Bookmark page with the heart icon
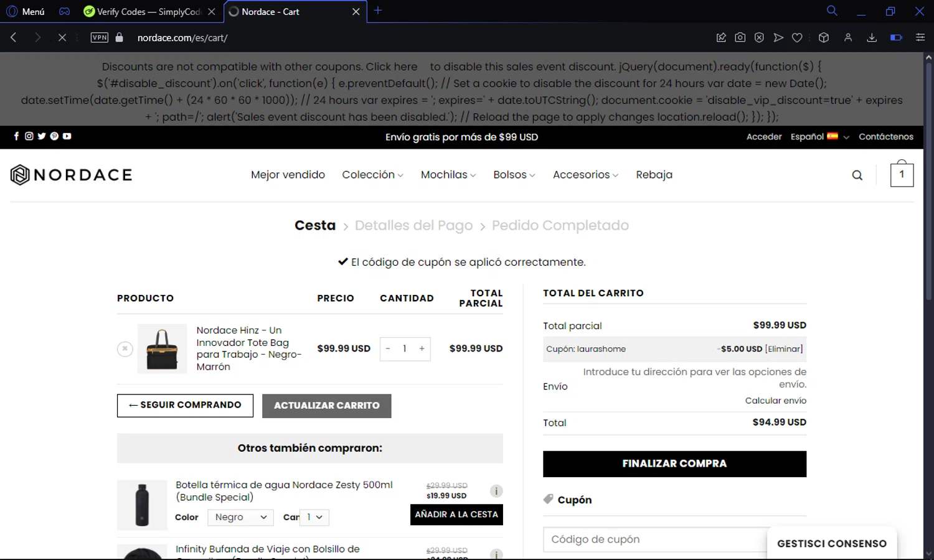The height and width of the screenshot is (560, 934). (797, 37)
